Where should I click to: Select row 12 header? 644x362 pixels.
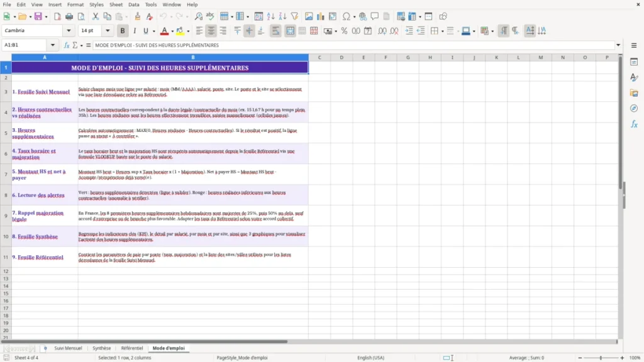tap(6, 271)
